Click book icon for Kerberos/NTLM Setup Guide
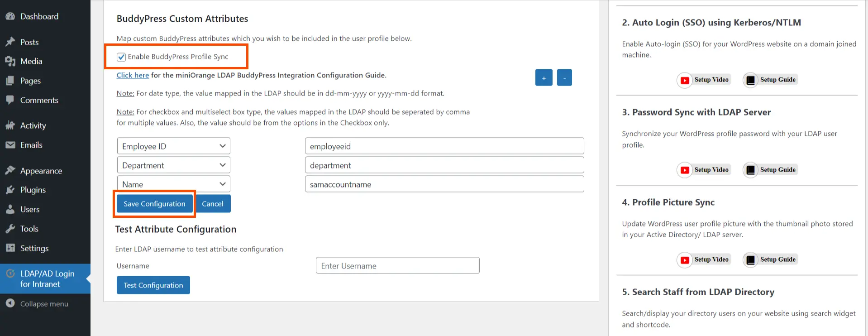Screen dimensions: 868x336 pyautogui.click(x=750, y=80)
